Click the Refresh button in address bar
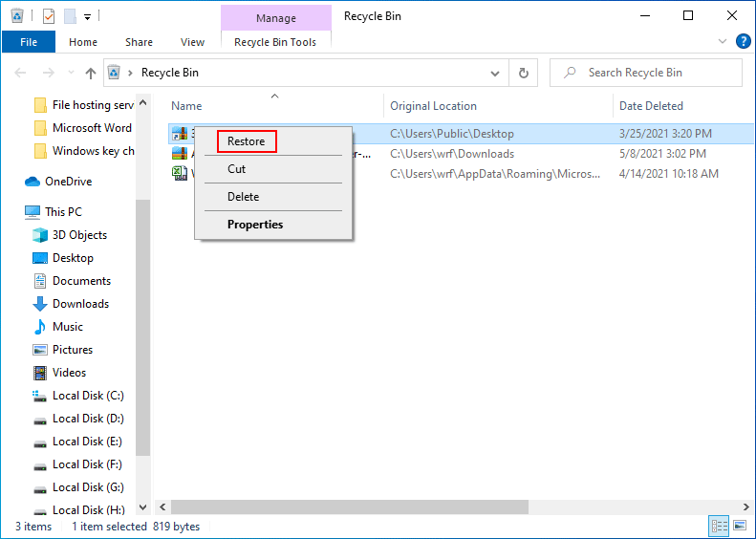This screenshot has height=539, width=756. coord(523,73)
